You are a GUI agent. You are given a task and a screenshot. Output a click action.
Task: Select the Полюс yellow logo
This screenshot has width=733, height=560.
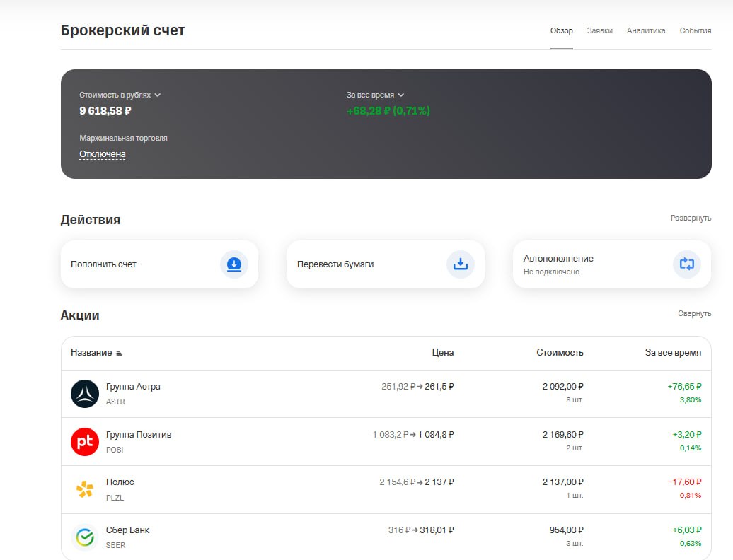85,489
